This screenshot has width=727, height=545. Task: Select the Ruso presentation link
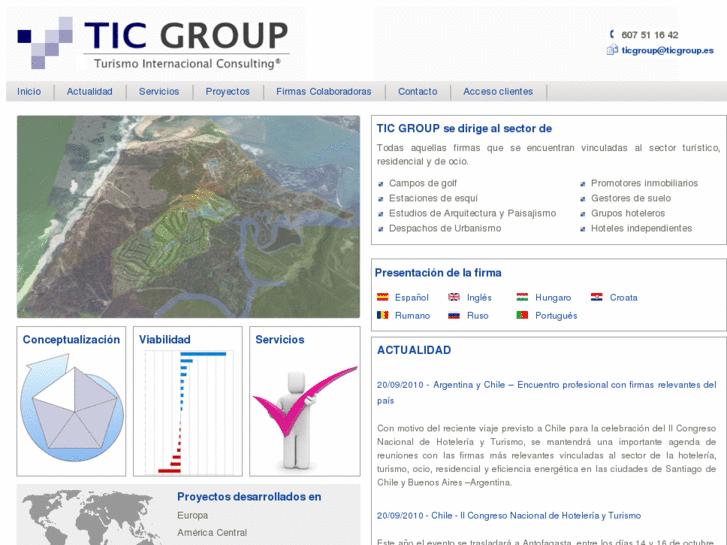coord(478,315)
